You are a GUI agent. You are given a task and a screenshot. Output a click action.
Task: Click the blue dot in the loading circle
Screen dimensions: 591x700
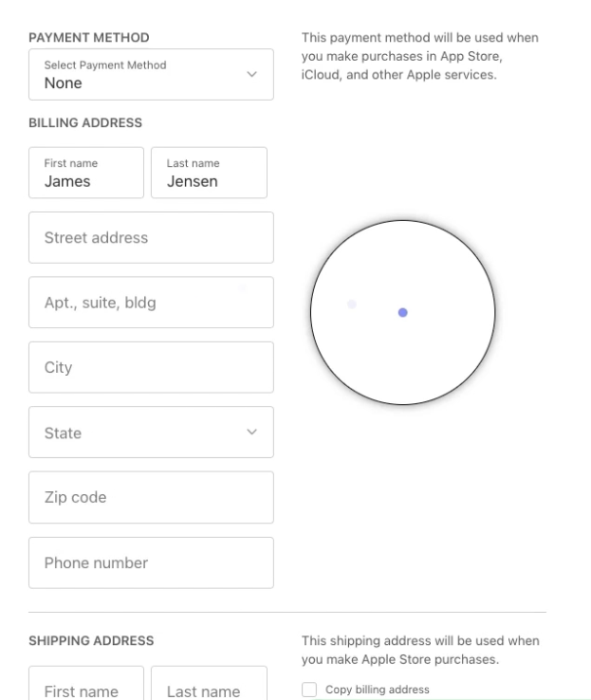(403, 312)
